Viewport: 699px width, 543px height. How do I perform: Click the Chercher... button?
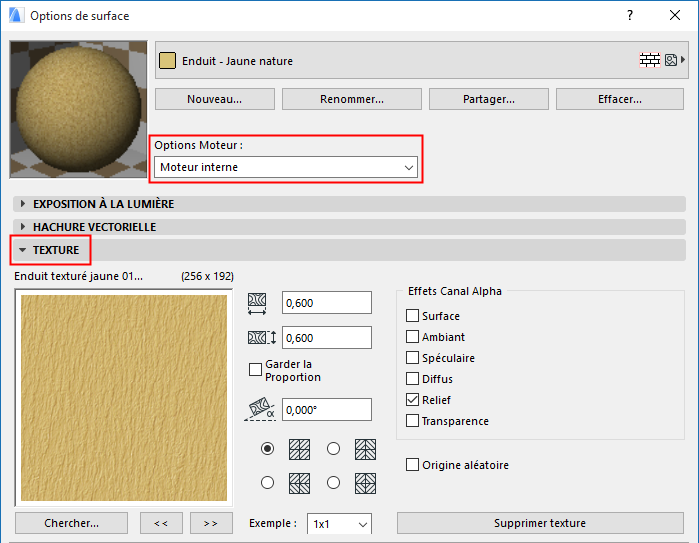coord(71,523)
